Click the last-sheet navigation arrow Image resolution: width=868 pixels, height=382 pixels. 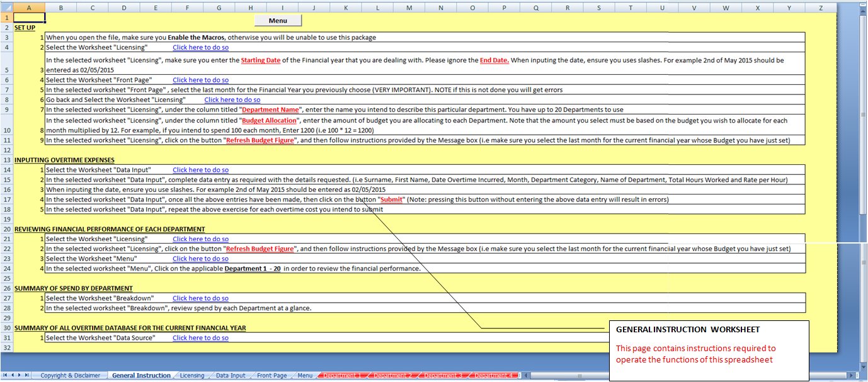pyautogui.click(x=28, y=374)
